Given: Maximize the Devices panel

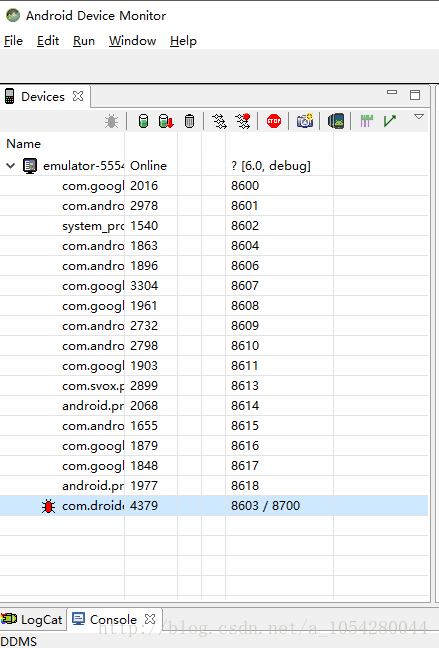Looking at the screenshot, I should (415, 95).
